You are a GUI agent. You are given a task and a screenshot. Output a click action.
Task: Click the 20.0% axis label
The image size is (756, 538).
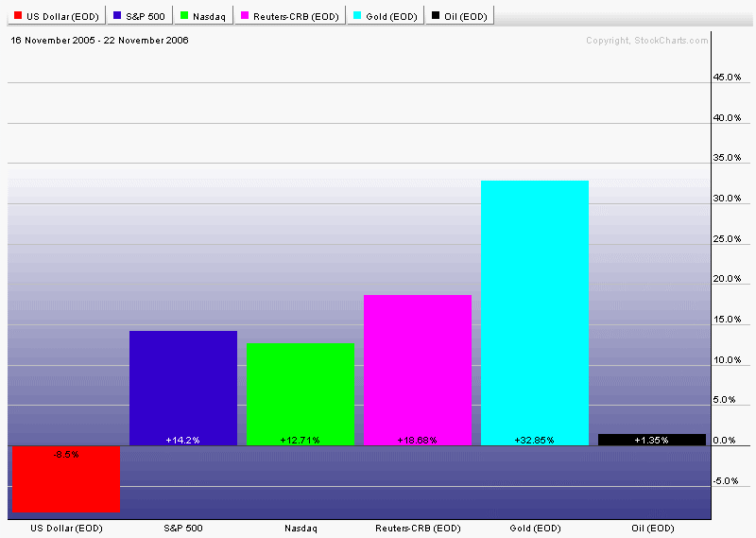[727, 278]
